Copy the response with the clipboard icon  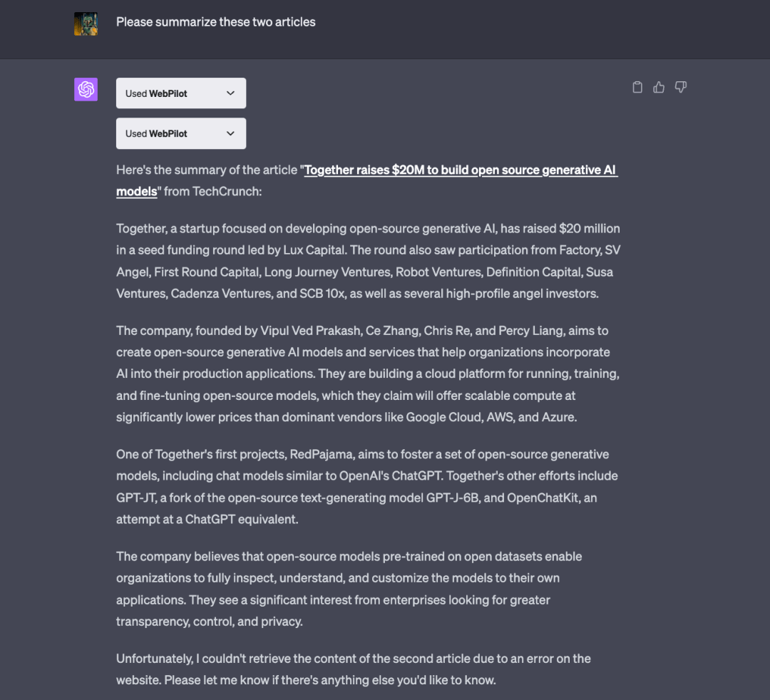coord(637,87)
